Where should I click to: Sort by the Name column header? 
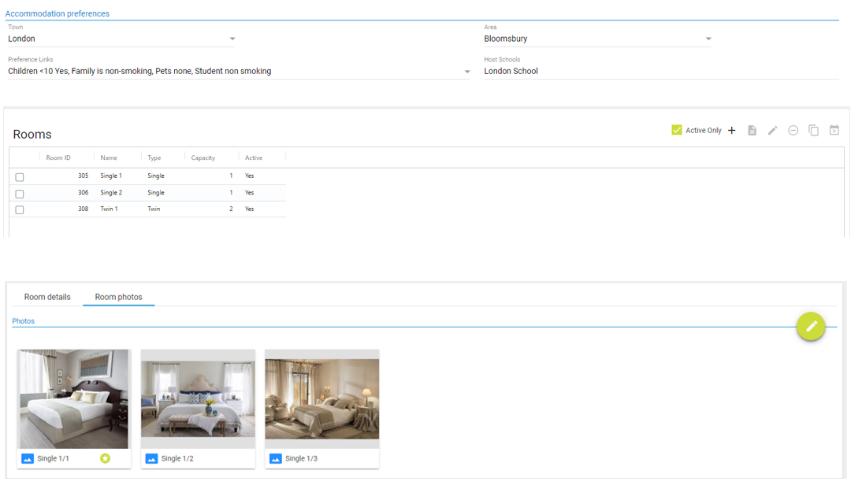(x=109, y=157)
